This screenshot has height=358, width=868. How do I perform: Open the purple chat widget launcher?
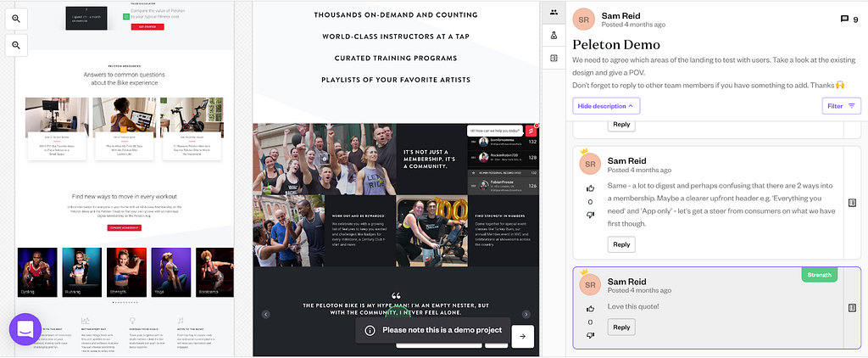[x=25, y=329]
